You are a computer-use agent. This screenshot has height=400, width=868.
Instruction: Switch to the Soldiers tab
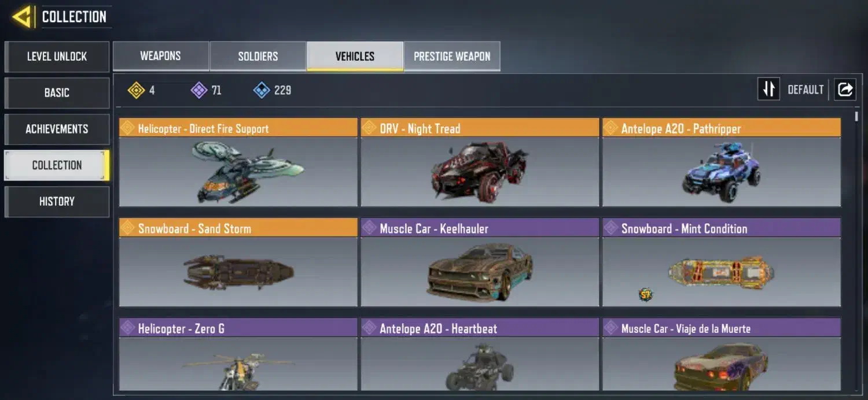pos(258,56)
